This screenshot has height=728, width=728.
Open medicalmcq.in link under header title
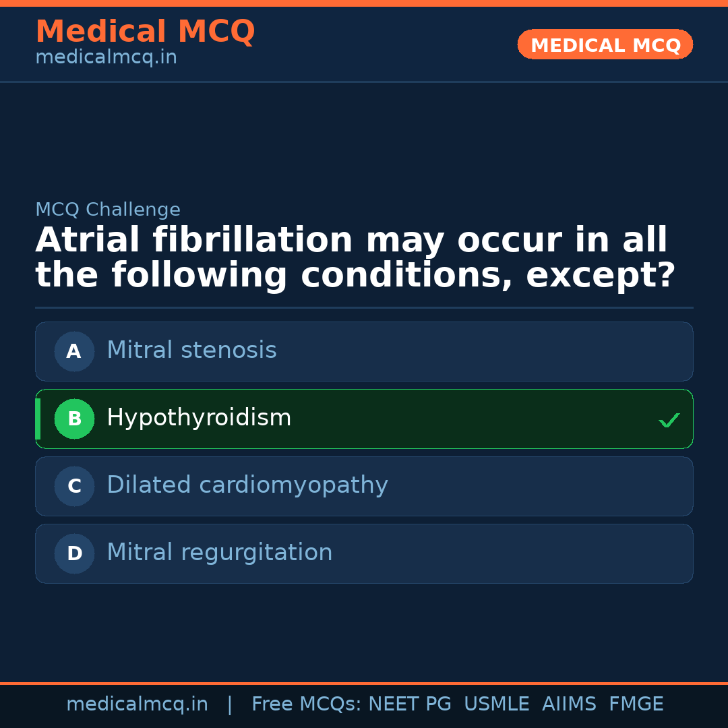106,57
